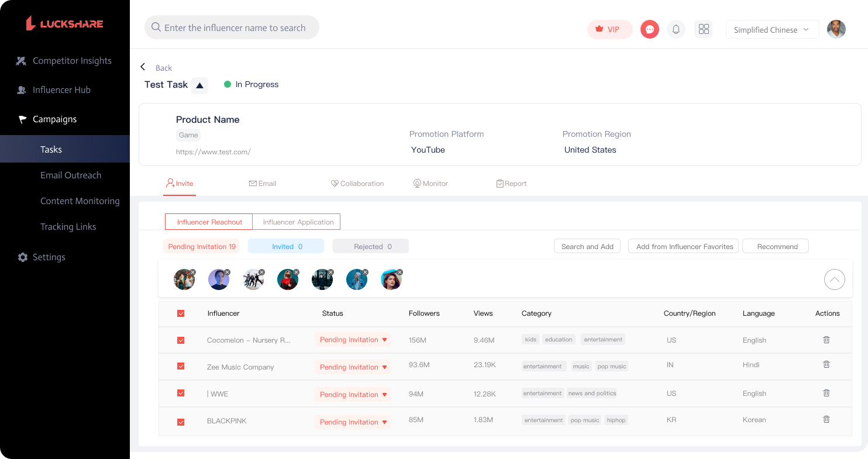Image resolution: width=868 pixels, height=459 pixels.
Task: Click the Campaigns flag icon
Action: click(22, 119)
